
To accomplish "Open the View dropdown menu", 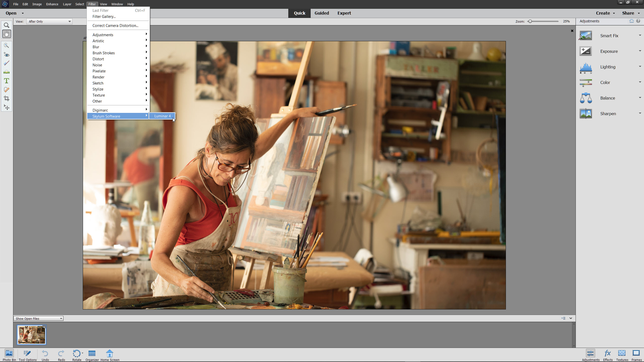I will pyautogui.click(x=103, y=4).
